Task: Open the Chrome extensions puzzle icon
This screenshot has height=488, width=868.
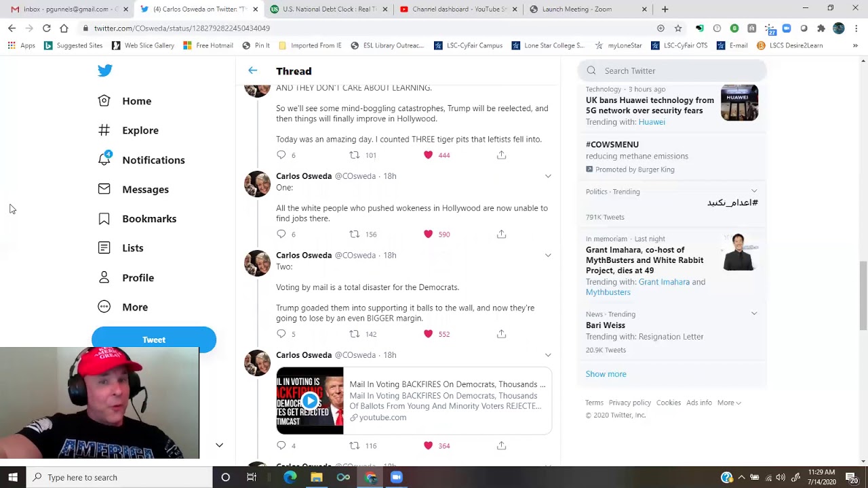Action: 821,28
